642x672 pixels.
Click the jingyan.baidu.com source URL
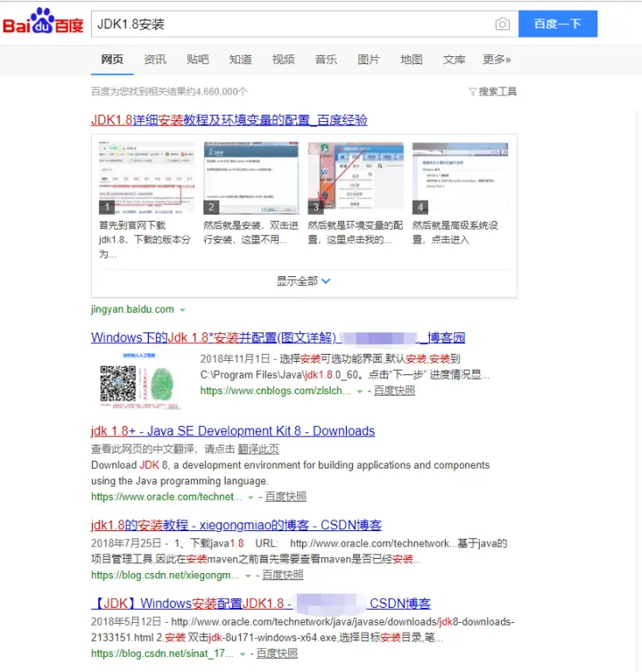pos(133,309)
